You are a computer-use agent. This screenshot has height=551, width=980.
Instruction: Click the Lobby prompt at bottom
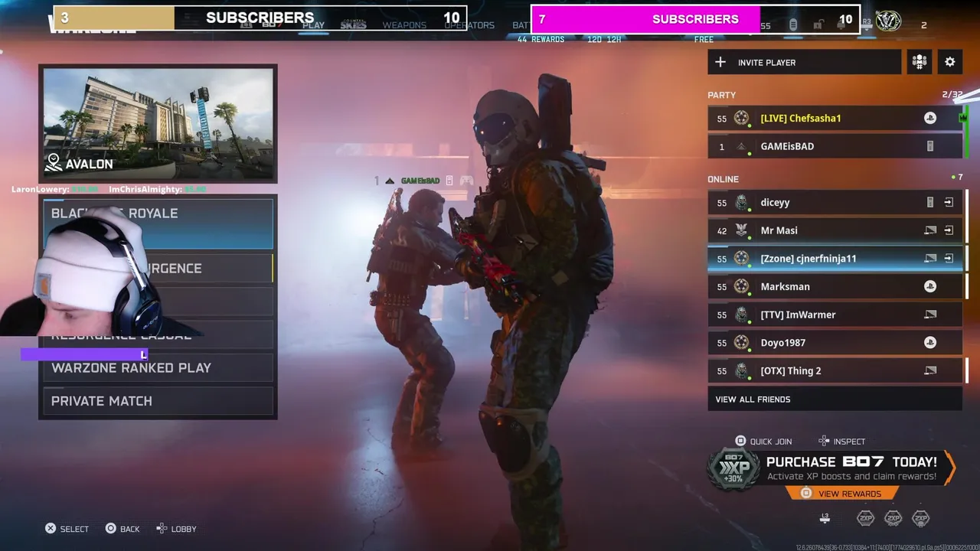[177, 529]
